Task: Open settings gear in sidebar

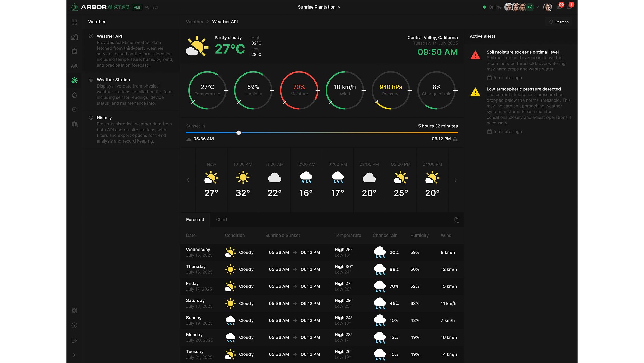Action: pos(74,310)
